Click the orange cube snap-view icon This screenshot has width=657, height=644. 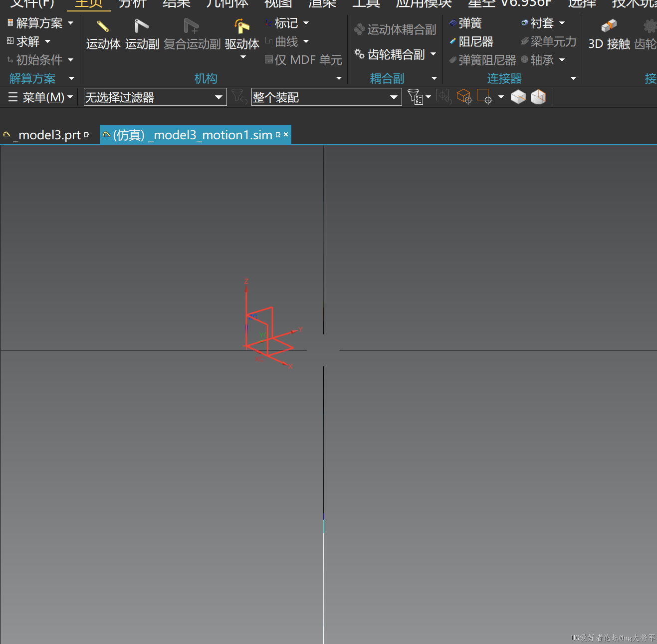464,96
